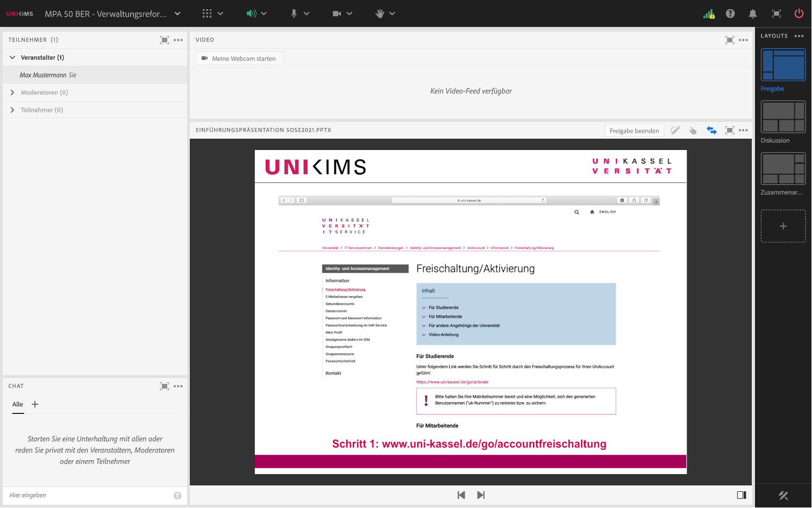
Task: Open the speaker options dropdown arrow
Action: click(x=264, y=13)
